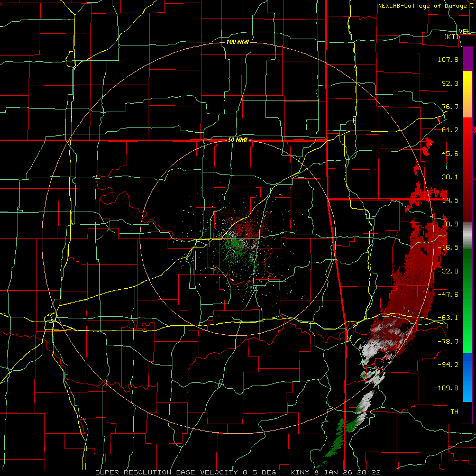
Task: Pick the purple segment of the color bar
Action: point(467,59)
